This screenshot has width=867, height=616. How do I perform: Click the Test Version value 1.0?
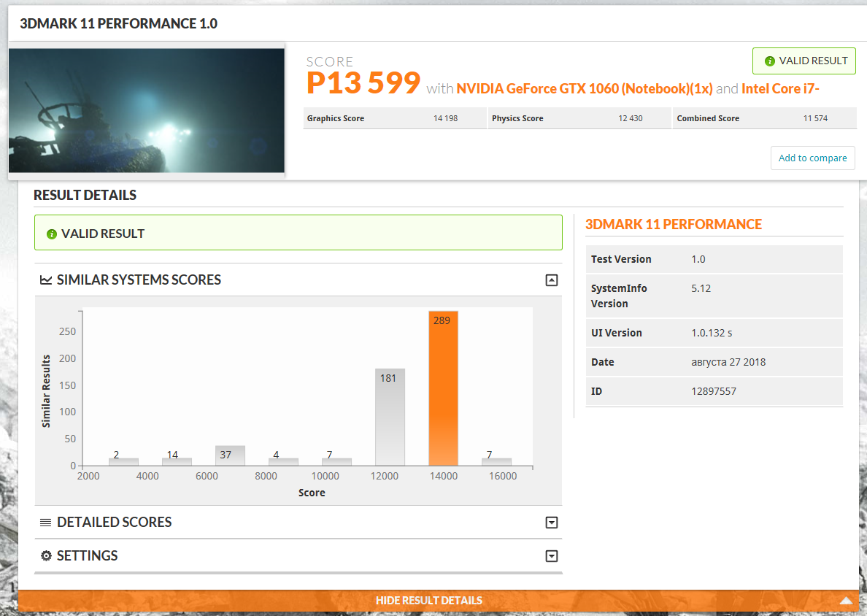(698, 259)
